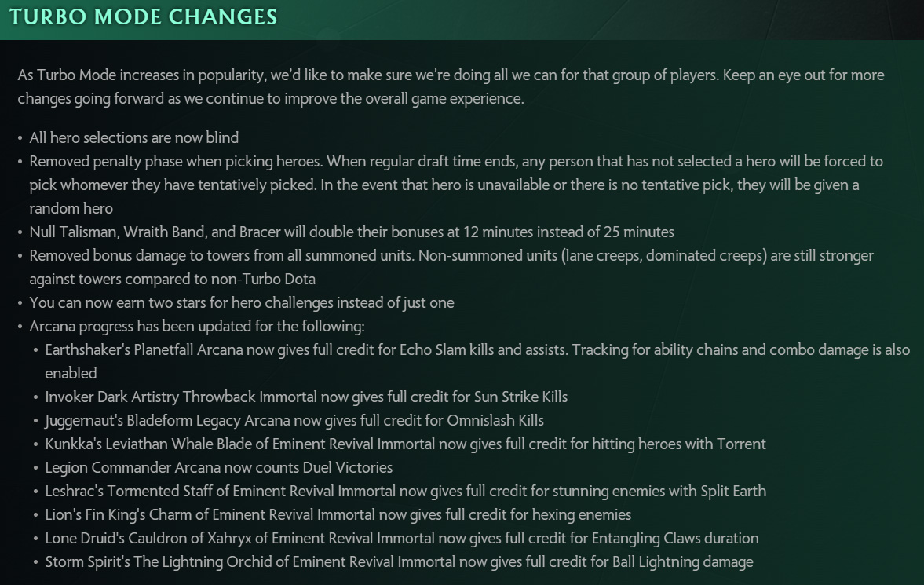Click the Legion Commander Arcana Duel Victories entry
The image size is (924, 585).
pos(218,468)
